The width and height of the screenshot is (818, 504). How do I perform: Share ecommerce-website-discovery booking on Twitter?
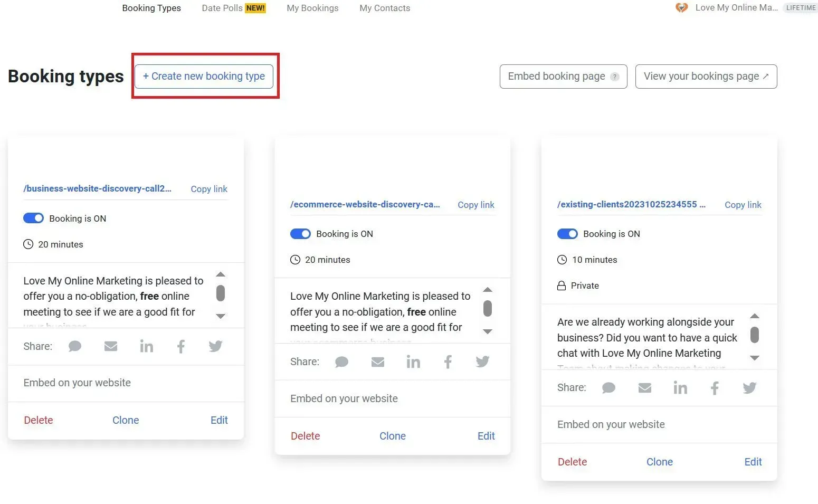coord(482,362)
